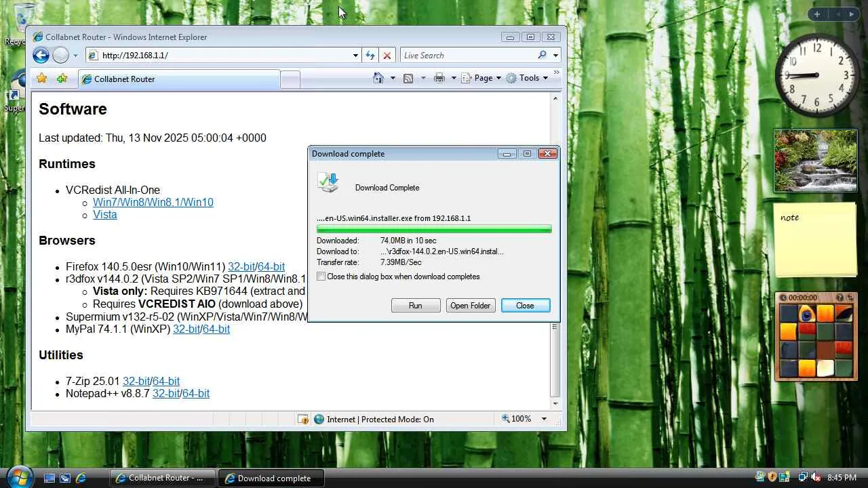The height and width of the screenshot is (488, 868).
Task: Switch to Collabnet Router taskbar button
Action: [163, 478]
